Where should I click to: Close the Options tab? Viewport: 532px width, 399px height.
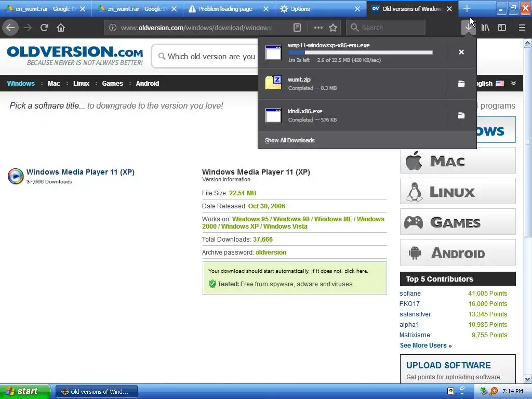[357, 9]
